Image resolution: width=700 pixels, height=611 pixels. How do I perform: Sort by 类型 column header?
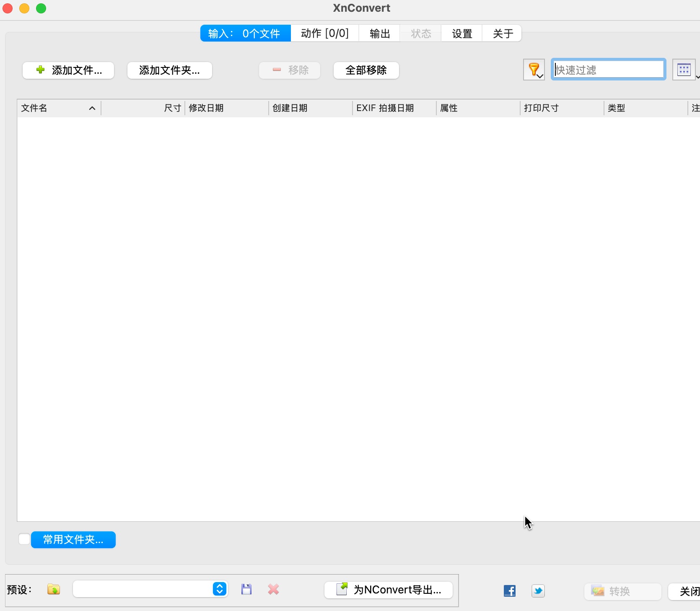click(646, 108)
